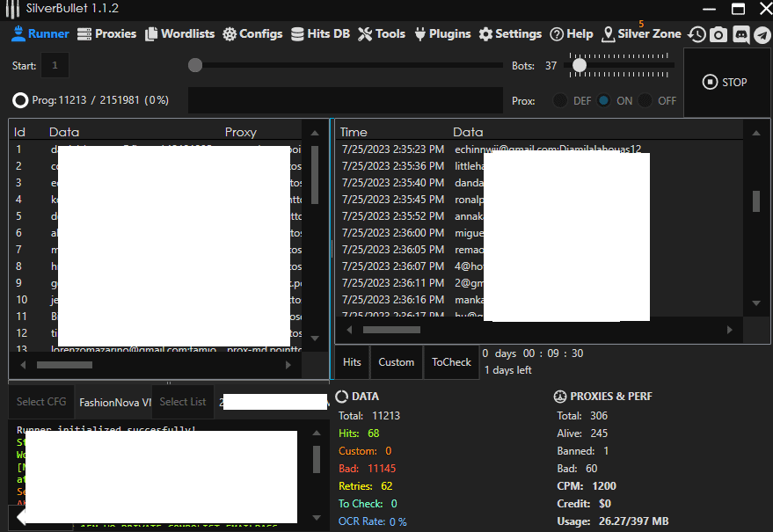
Task: Open the Proxies tab
Action: 107,34
